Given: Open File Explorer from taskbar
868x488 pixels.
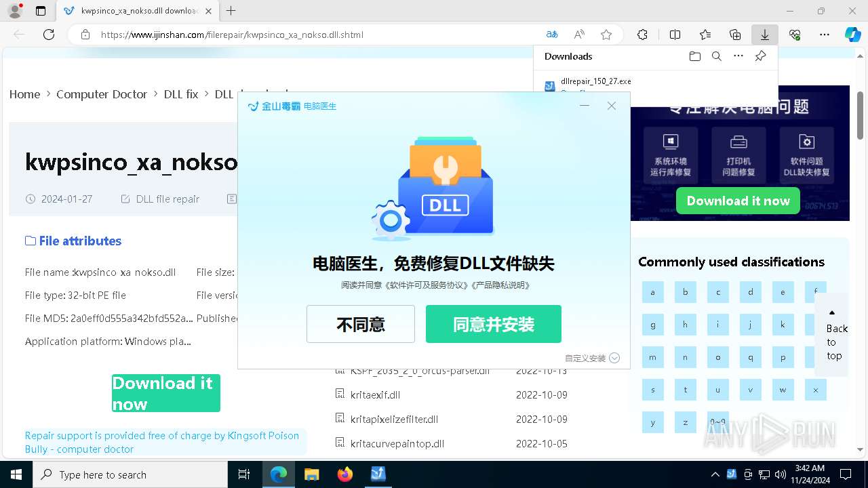Looking at the screenshot, I should pos(311,474).
